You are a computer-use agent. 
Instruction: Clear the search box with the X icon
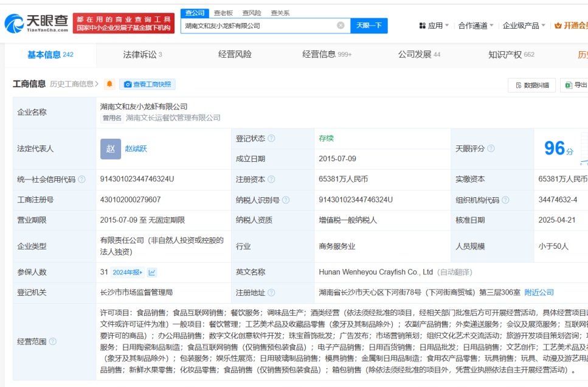tap(341, 26)
